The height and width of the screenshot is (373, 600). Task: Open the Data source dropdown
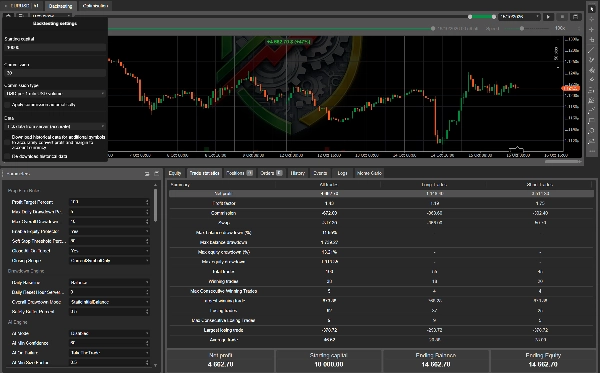point(55,126)
